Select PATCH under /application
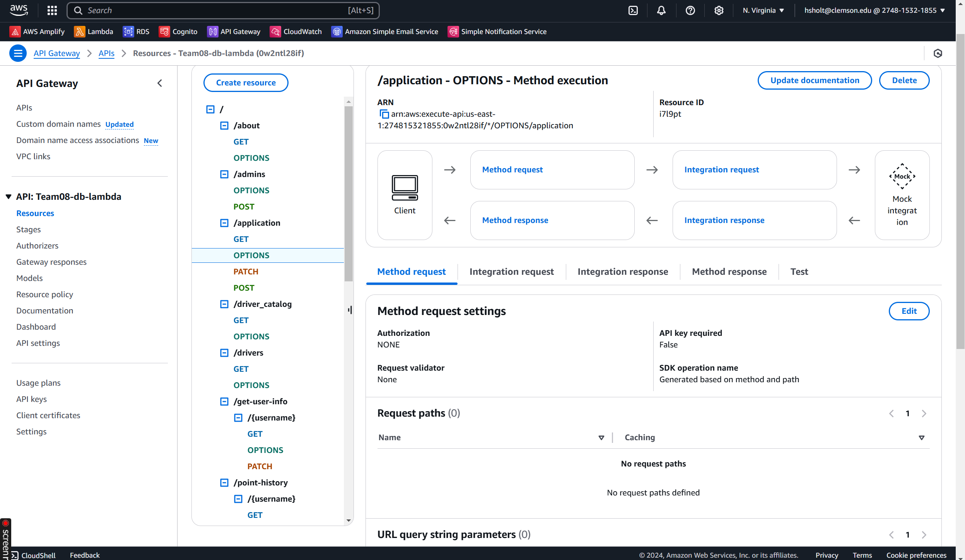 pyautogui.click(x=246, y=272)
